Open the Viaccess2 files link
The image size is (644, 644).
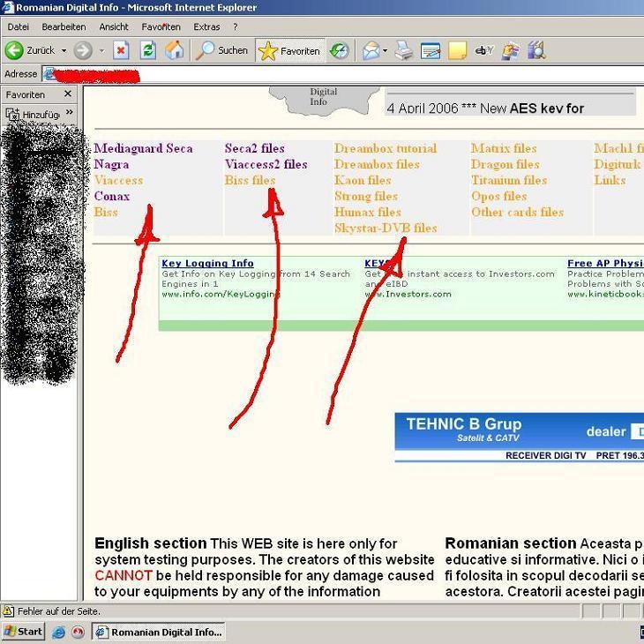tap(266, 164)
